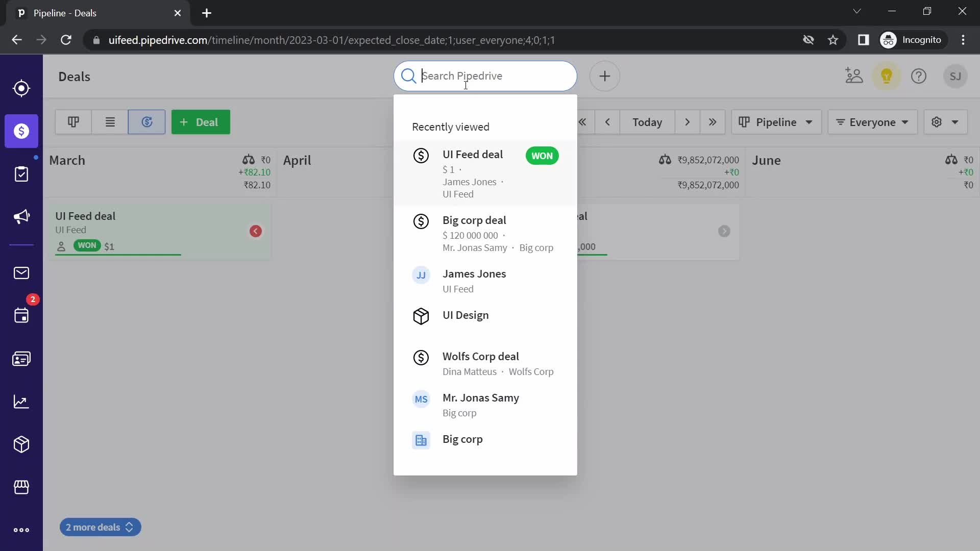Go to previous month arrow

607,122
